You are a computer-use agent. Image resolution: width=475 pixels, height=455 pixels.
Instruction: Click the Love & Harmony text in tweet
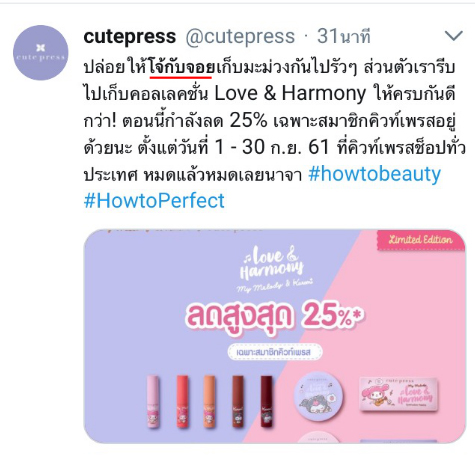pos(290,93)
